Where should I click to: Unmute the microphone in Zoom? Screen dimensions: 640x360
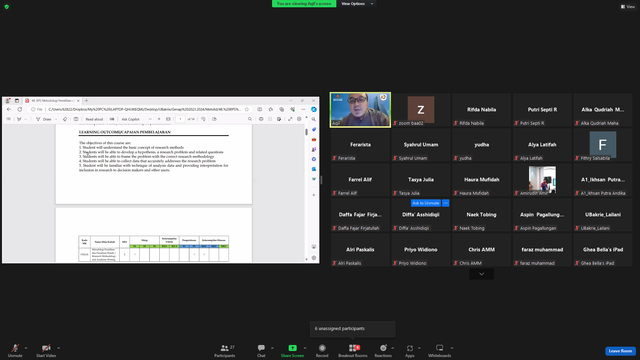tap(15, 351)
